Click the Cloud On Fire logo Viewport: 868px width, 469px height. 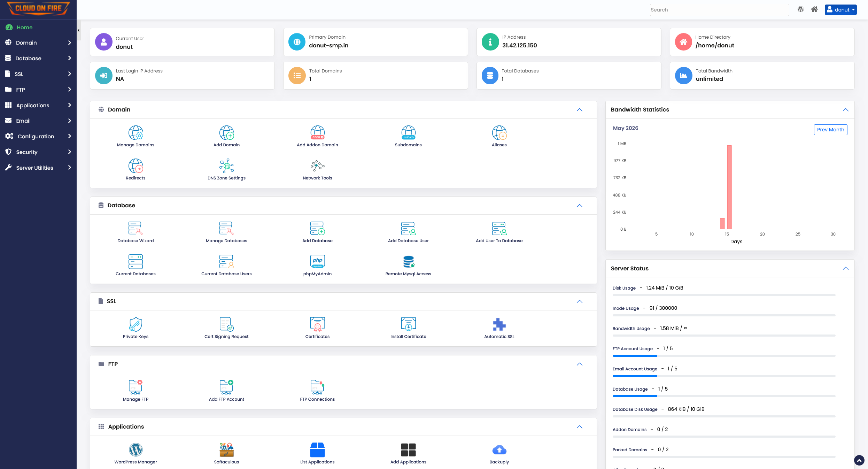38,9
